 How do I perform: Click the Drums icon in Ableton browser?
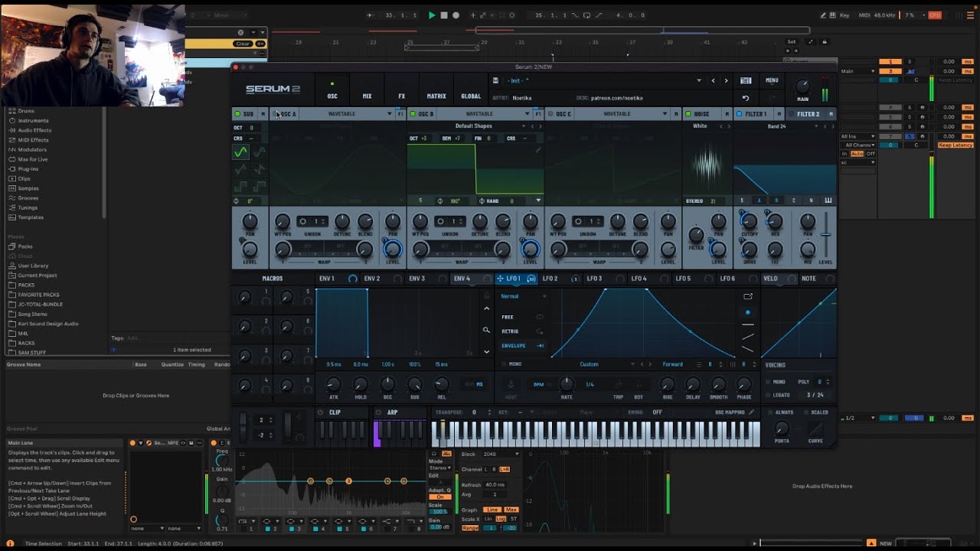click(x=12, y=111)
